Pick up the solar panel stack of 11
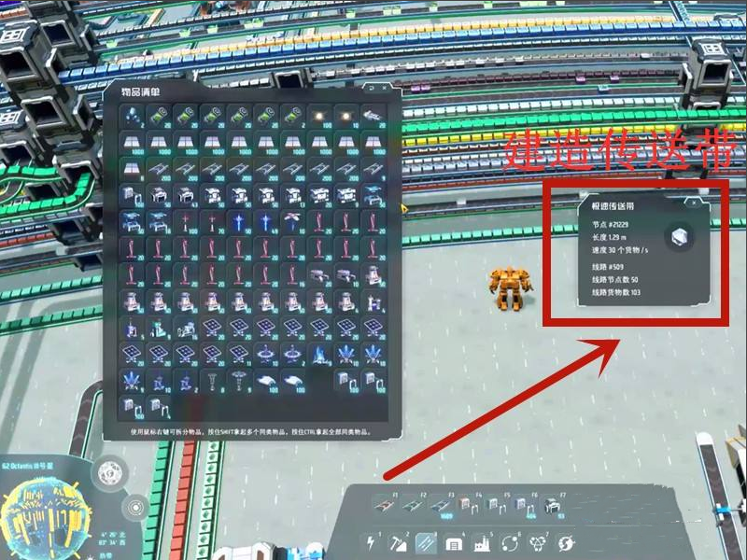Screen dimensions: 747x560 tap(240, 355)
